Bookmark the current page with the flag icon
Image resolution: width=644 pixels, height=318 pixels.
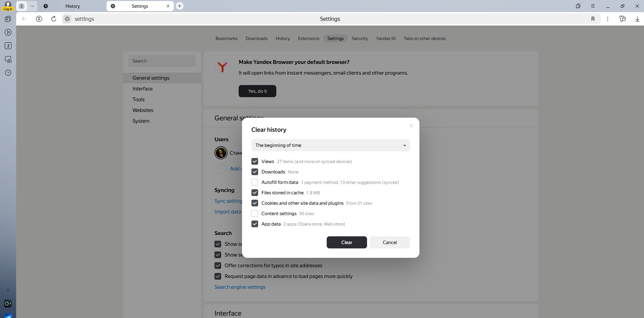click(593, 19)
